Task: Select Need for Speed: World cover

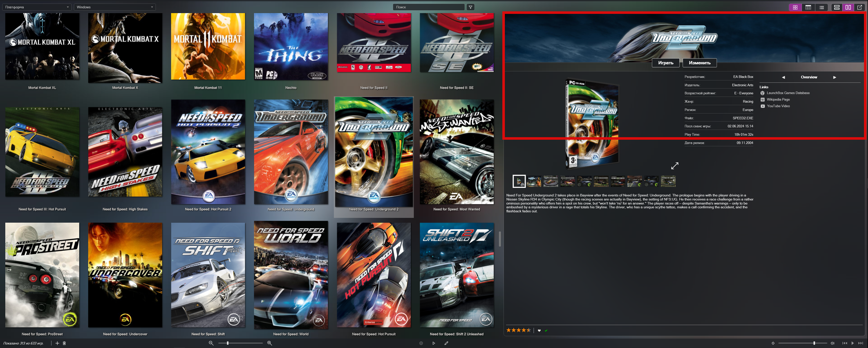Action: coord(291,275)
